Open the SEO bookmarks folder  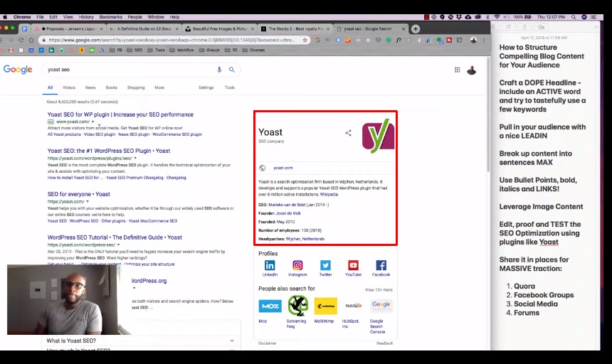point(134,50)
